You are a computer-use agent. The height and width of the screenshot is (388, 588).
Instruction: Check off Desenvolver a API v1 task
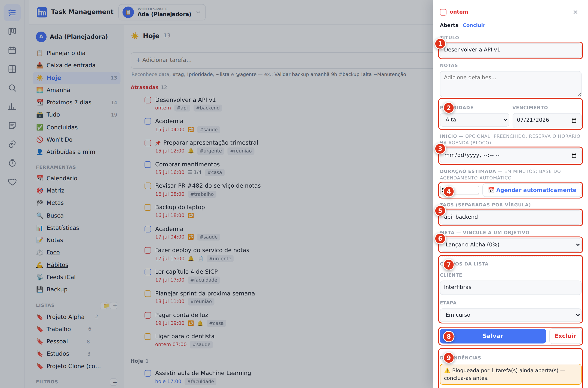point(148,100)
